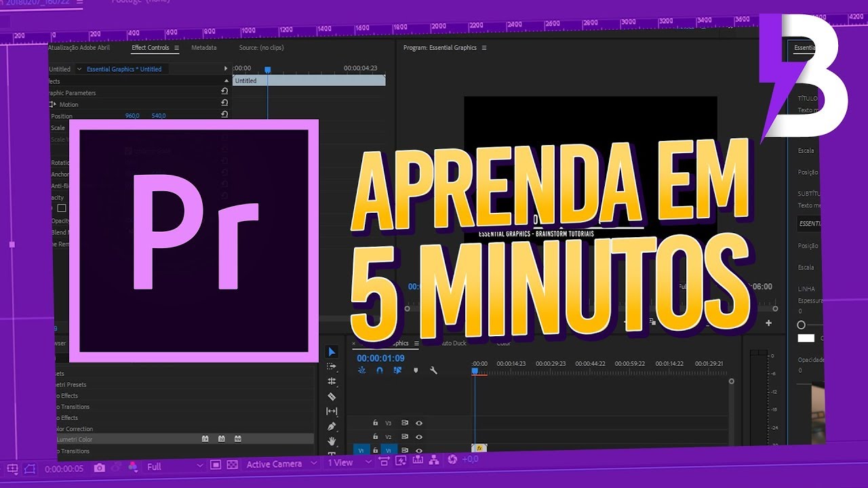
Task: Select the Razor tool
Action: (x=332, y=396)
